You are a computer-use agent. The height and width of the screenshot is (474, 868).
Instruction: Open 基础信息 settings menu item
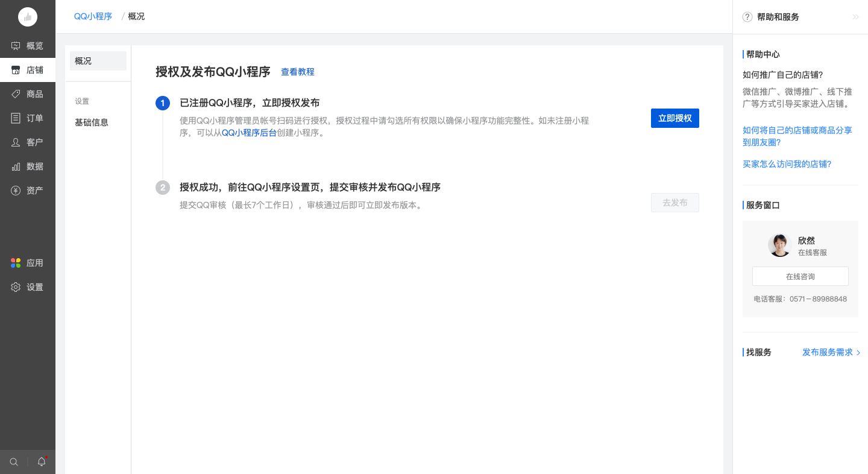(x=92, y=122)
